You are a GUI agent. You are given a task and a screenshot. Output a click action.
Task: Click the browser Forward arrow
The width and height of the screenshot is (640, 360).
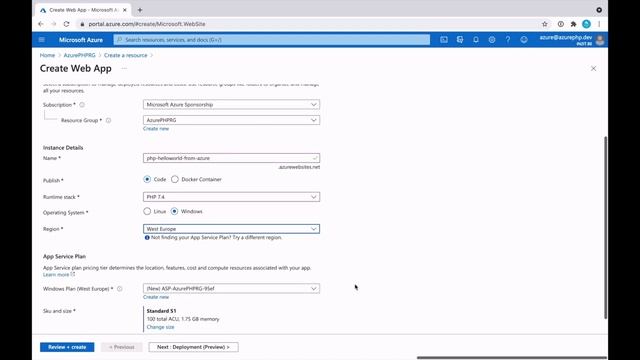(53, 24)
